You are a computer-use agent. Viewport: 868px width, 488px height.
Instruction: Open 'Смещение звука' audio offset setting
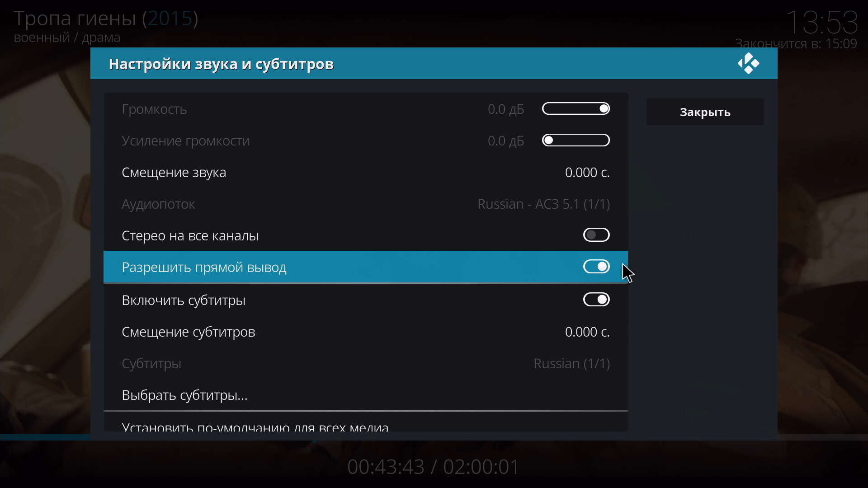click(x=366, y=173)
